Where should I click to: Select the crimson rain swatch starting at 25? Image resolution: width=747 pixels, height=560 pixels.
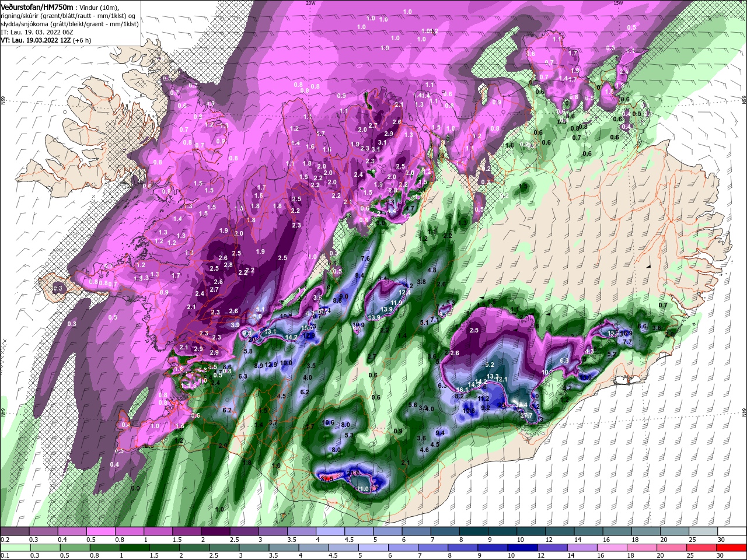coord(703,548)
